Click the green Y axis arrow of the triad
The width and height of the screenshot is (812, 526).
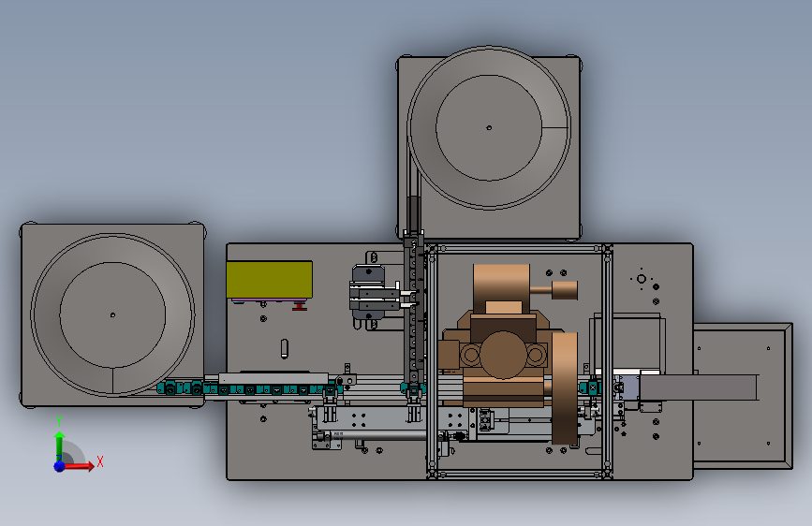pos(59,446)
